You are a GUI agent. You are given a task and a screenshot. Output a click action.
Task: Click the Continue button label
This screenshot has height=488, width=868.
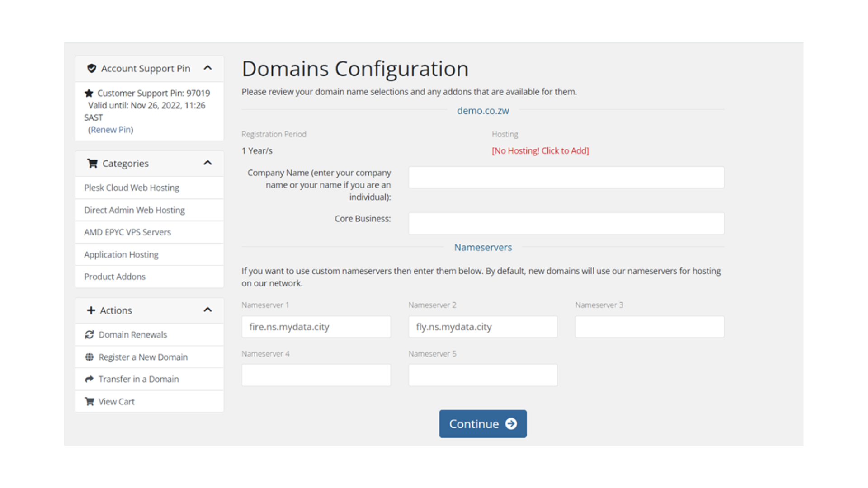[x=474, y=424]
